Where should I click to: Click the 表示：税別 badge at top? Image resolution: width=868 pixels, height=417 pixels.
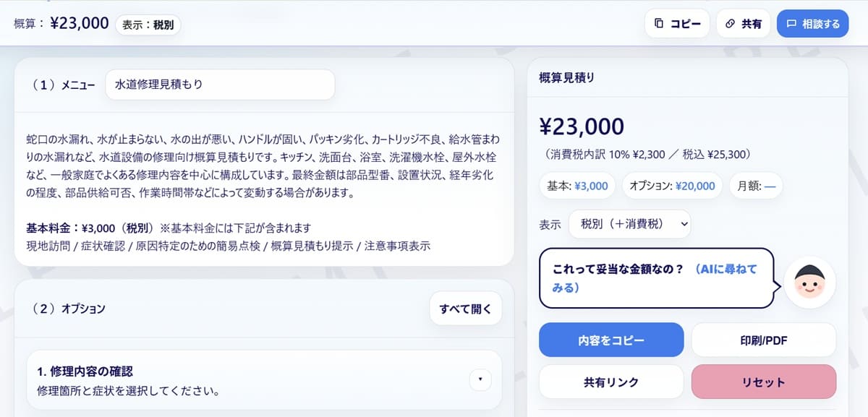click(x=148, y=24)
